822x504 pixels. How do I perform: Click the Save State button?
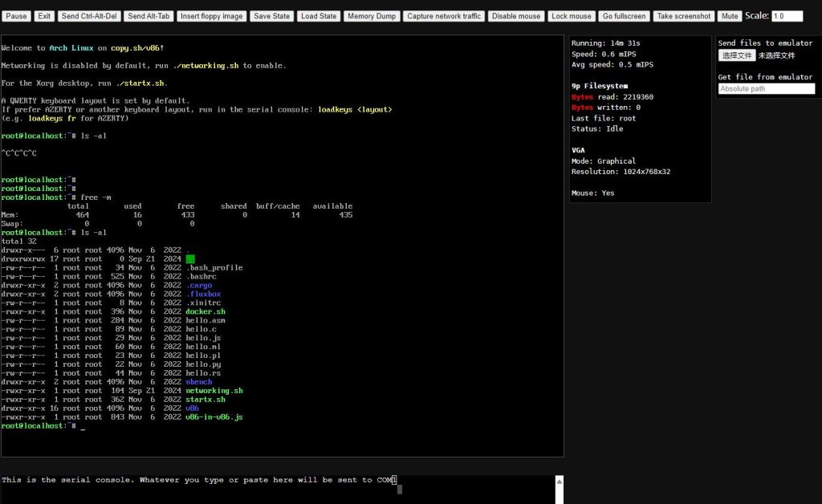271,16
